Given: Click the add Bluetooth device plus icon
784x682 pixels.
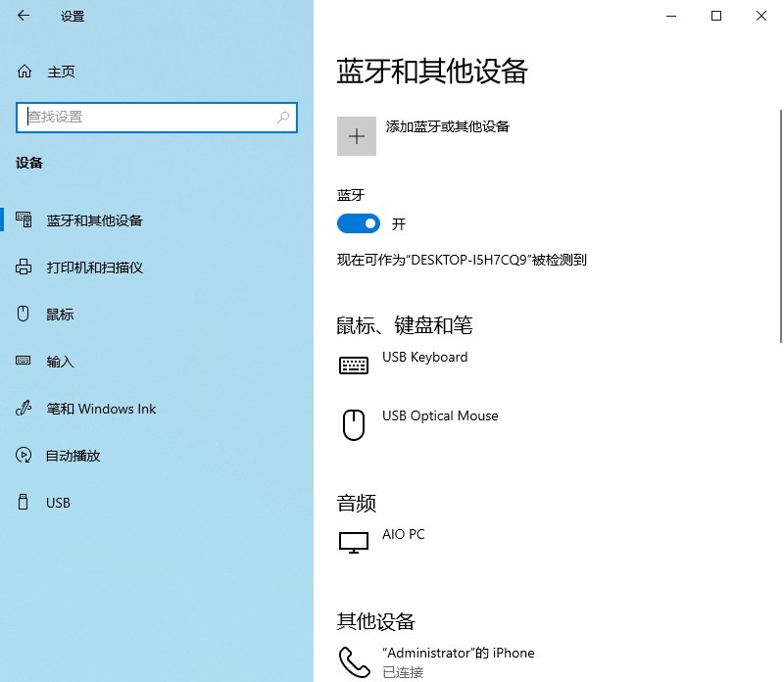Looking at the screenshot, I should [x=357, y=135].
